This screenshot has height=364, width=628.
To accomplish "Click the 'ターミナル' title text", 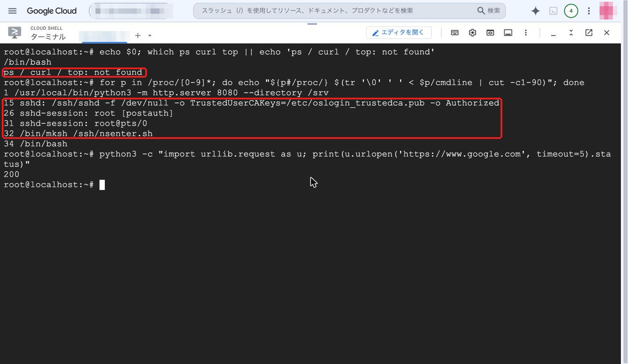I will [48, 37].
